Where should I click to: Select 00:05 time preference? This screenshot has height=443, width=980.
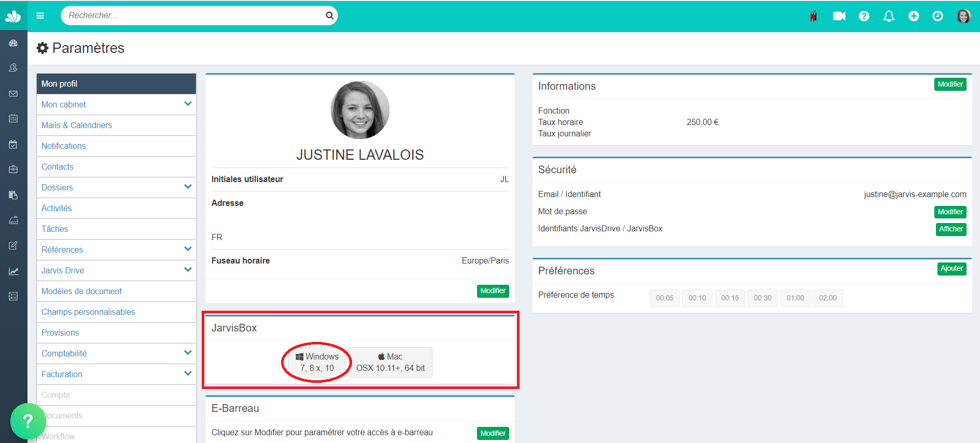[665, 298]
